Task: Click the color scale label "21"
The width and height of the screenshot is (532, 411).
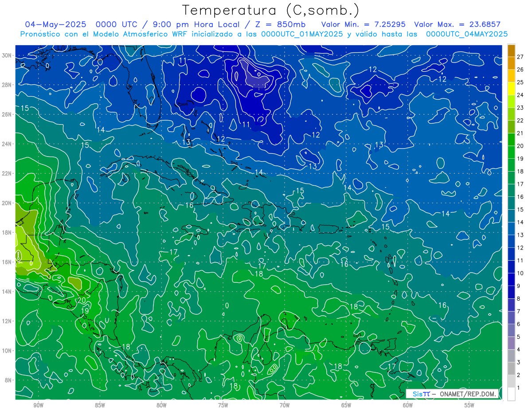Action: tap(520, 133)
